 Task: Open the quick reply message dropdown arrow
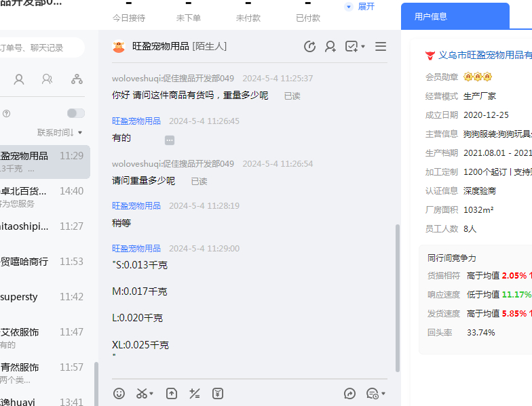click(383, 394)
